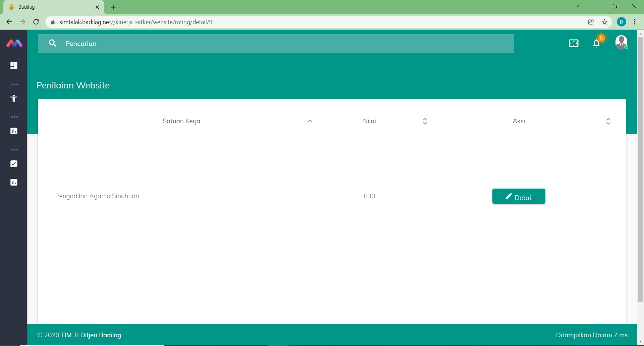Image resolution: width=644 pixels, height=346 pixels.
Task: Go back in browser history
Action: point(9,22)
